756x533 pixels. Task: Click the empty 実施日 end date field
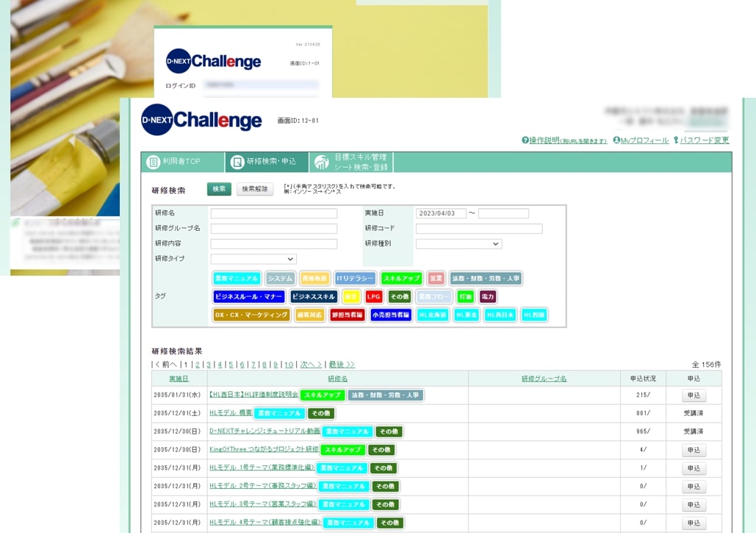click(503, 213)
